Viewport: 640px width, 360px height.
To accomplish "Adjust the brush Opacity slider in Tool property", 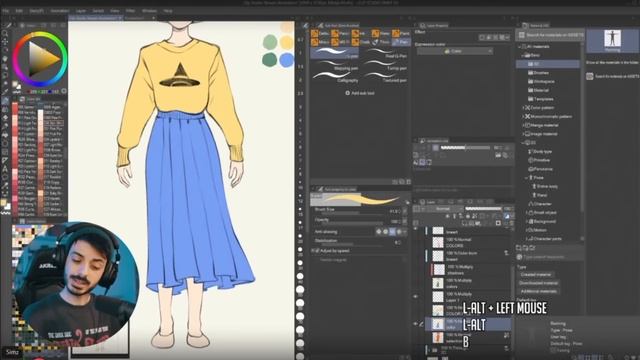I will pyautogui.click(x=351, y=222).
